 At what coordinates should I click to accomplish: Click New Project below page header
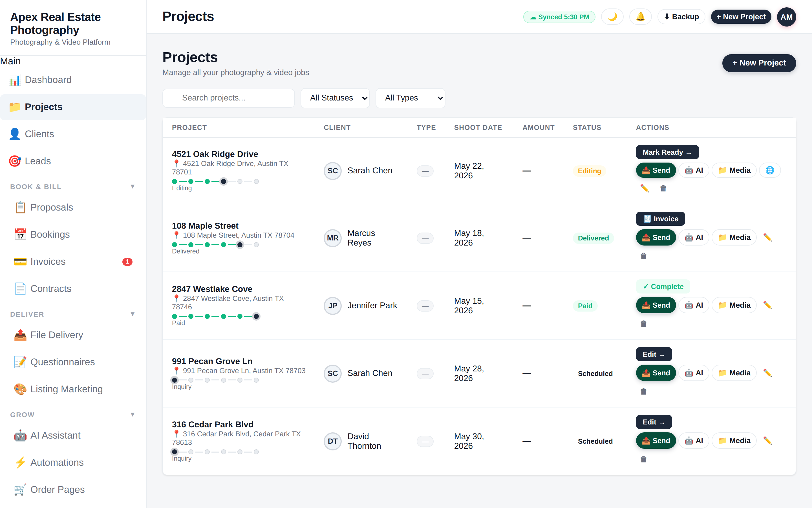pos(759,63)
